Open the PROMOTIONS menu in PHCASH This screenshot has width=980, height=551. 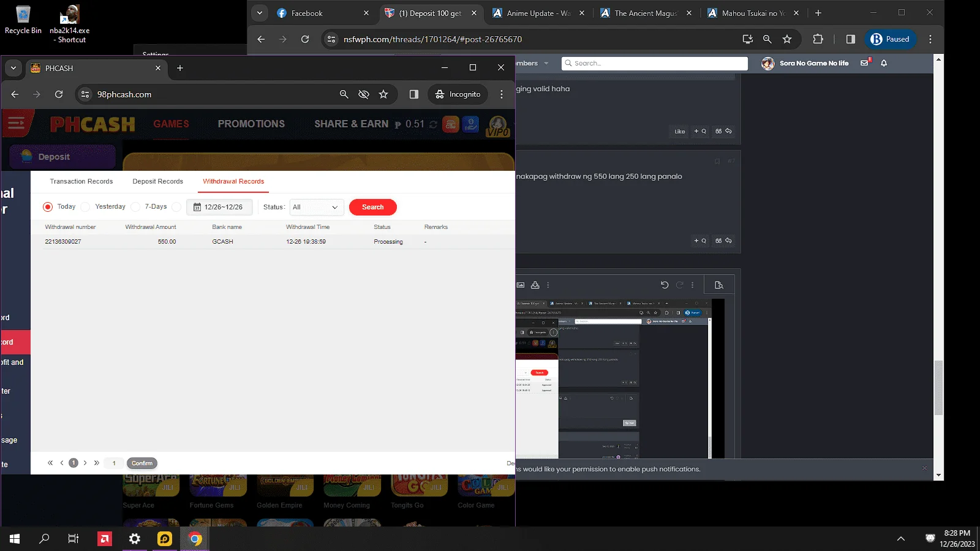(251, 124)
